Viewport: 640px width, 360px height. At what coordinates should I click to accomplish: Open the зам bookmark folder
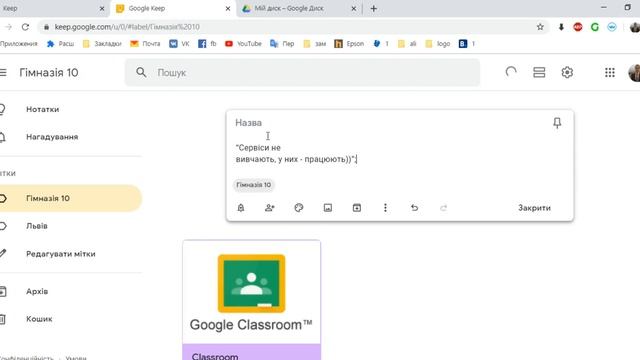[x=315, y=44]
